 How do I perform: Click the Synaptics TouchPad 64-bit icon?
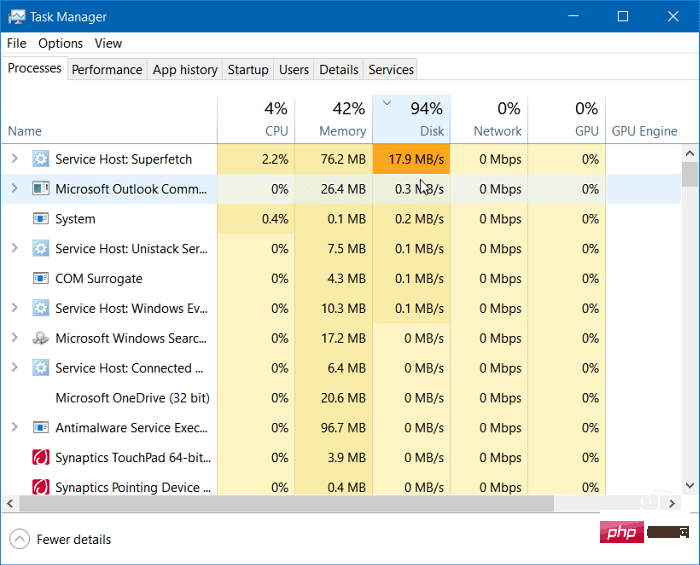click(41, 457)
